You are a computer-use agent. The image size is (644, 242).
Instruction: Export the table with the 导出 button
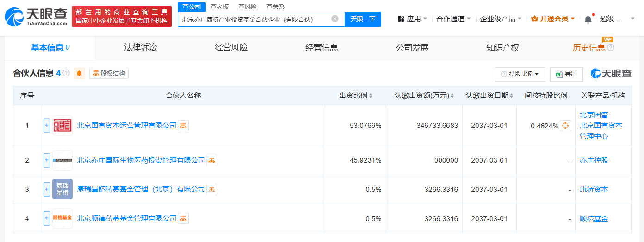[567, 74]
